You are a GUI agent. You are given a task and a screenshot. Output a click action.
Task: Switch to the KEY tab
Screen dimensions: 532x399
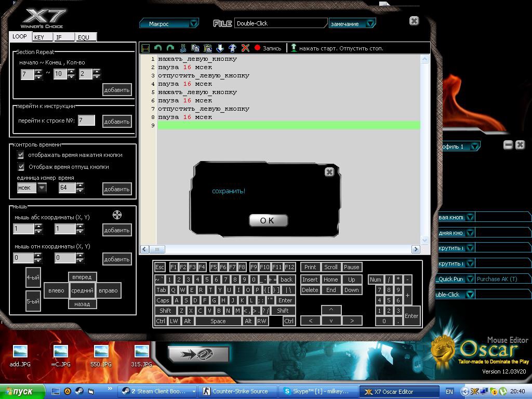click(x=43, y=37)
